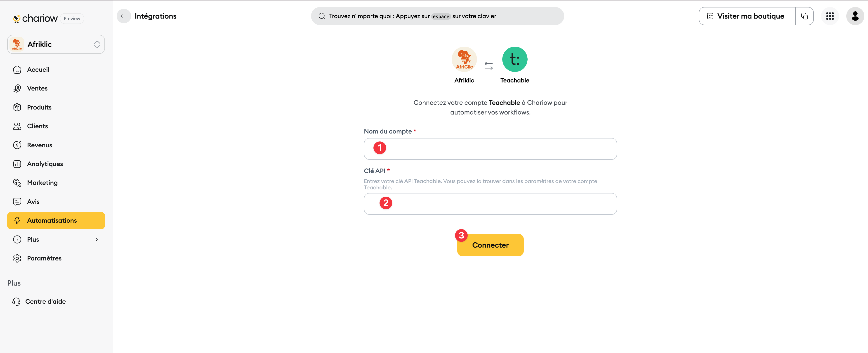868x353 pixels.
Task: Open the Produits section
Action: [x=56, y=107]
